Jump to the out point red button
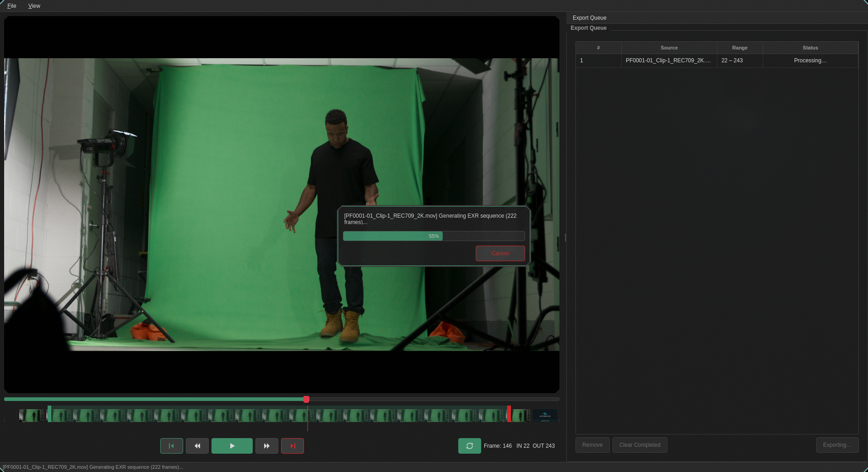Screen dimensions: 868x472 point(293,446)
